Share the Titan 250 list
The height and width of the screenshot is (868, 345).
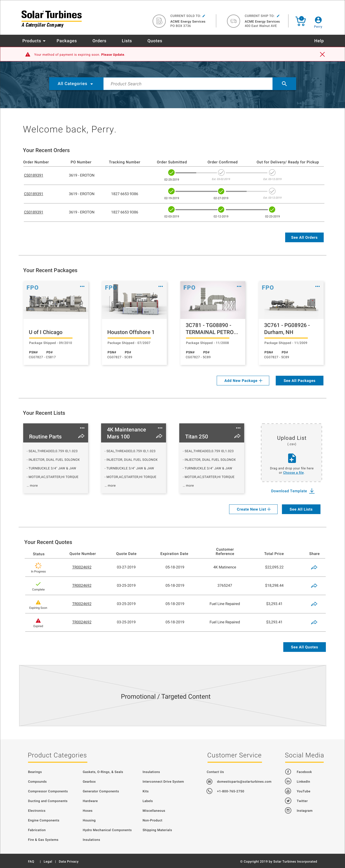pyautogui.click(x=237, y=436)
